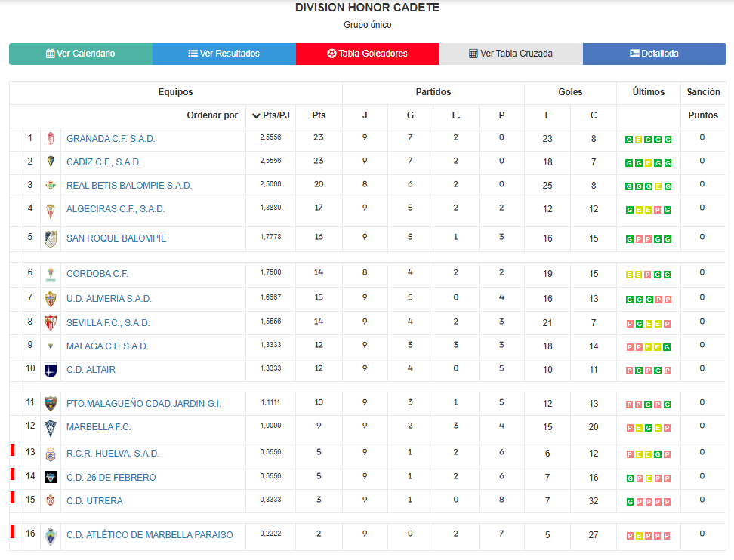The height and width of the screenshot is (560, 734).
Task: Click Atlético de Marbella Paraiso crest icon
Action: pos(51,536)
